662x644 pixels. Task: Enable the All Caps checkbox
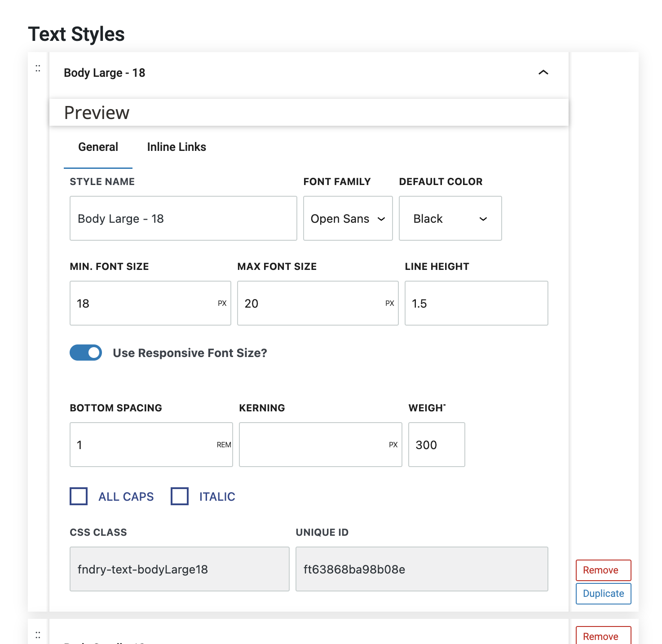click(x=79, y=496)
